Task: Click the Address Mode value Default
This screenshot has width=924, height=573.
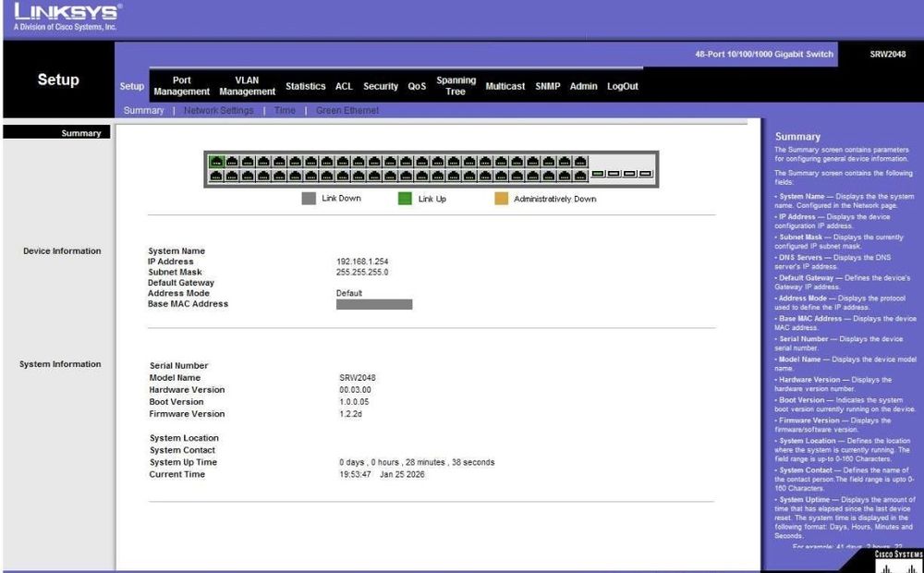Action: click(349, 293)
